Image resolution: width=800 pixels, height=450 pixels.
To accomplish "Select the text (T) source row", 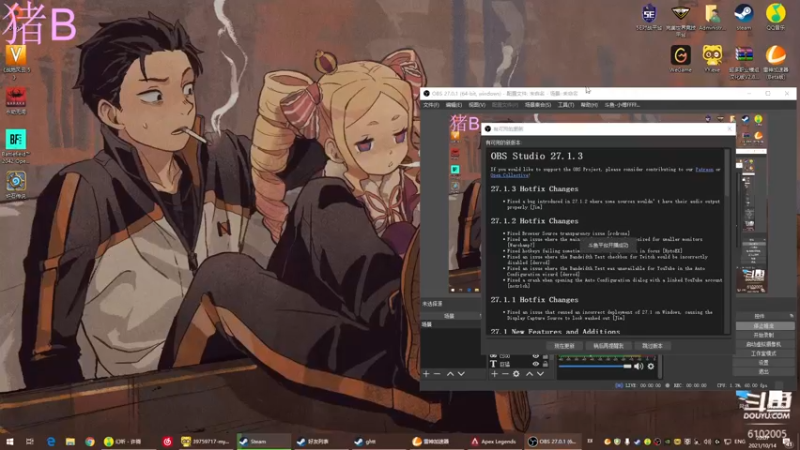I will click(x=518, y=364).
